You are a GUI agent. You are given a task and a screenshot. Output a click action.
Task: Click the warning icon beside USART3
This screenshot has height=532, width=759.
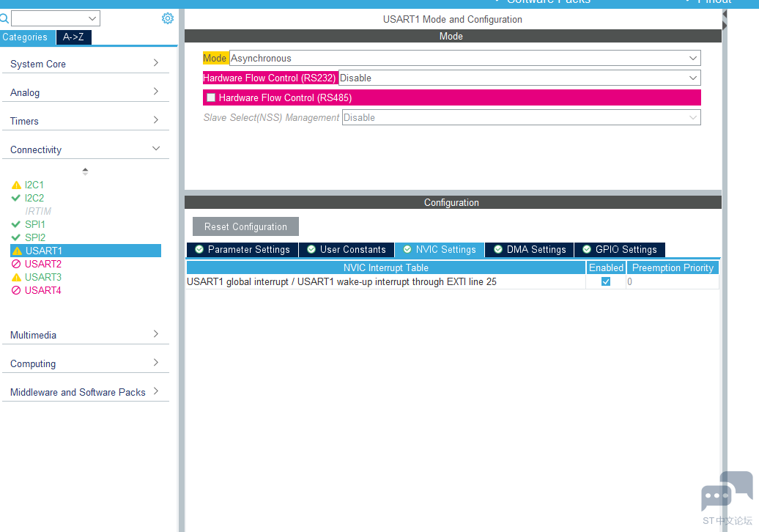(x=16, y=278)
